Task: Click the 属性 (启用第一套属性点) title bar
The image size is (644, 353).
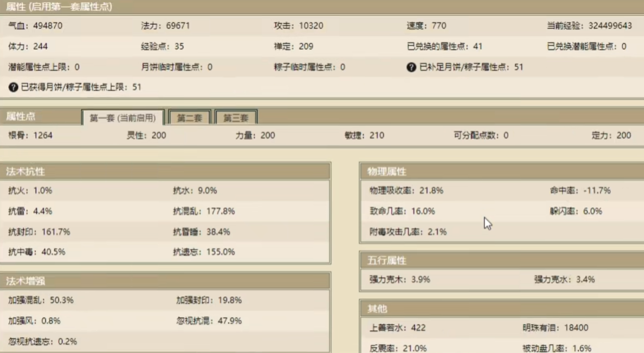Action: (x=59, y=7)
